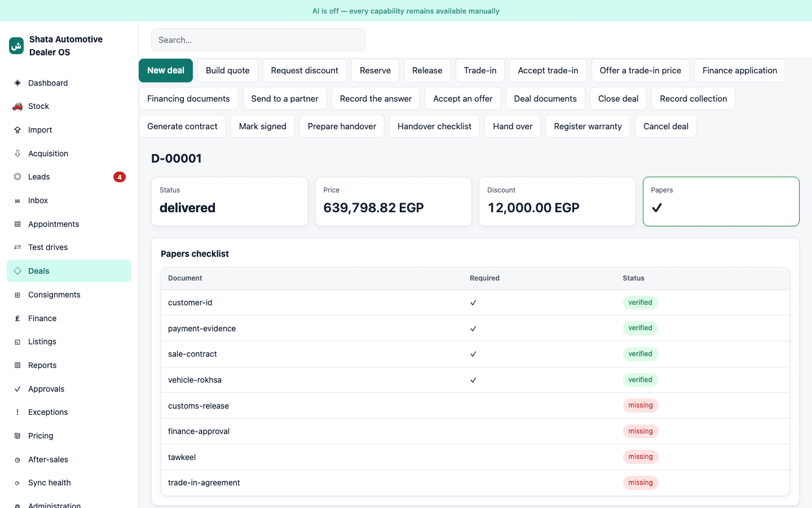
Task: Click the Shata Automotive logo icon
Action: 16,46
